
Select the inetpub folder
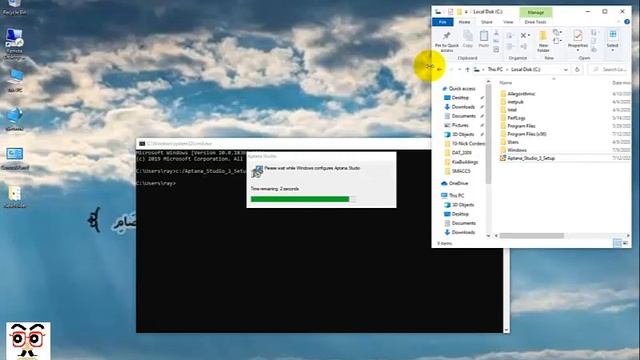tap(515, 102)
